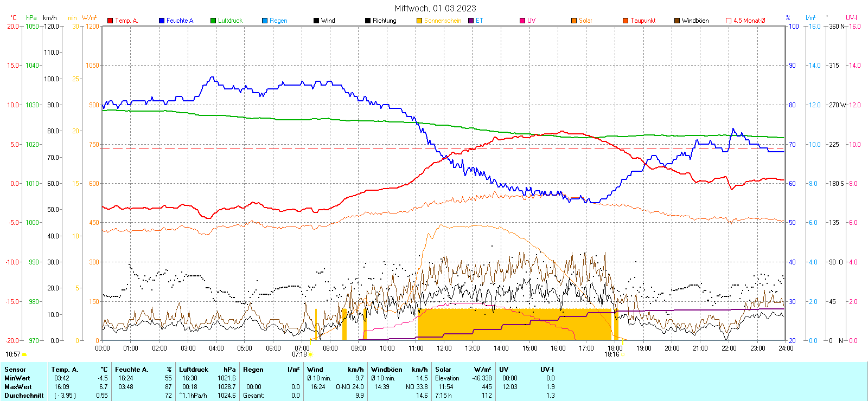
Task: Click the Solar column header in table
Action: pyautogui.click(x=443, y=370)
